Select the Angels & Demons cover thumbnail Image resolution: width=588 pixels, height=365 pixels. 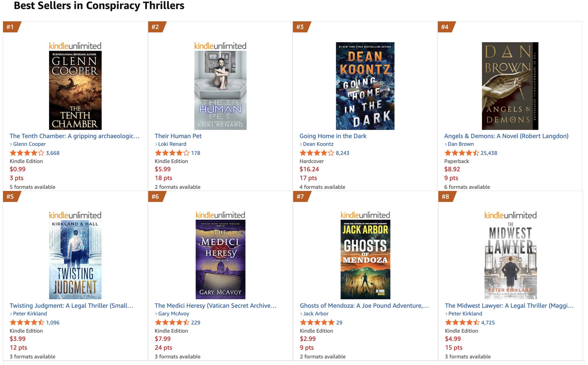510,86
